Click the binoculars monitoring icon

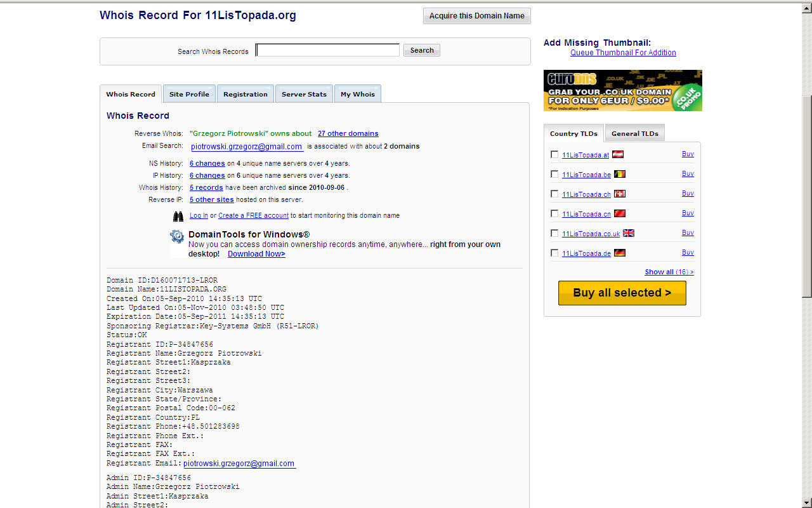(178, 217)
